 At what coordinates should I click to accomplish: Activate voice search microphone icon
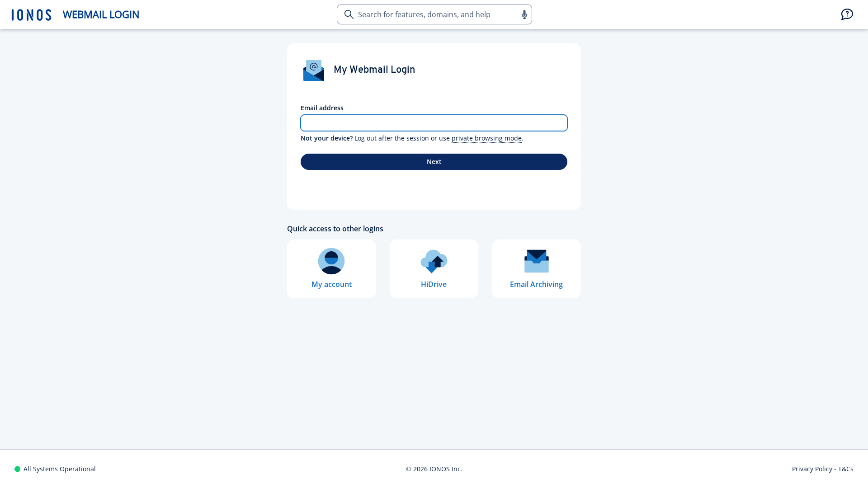coord(524,14)
